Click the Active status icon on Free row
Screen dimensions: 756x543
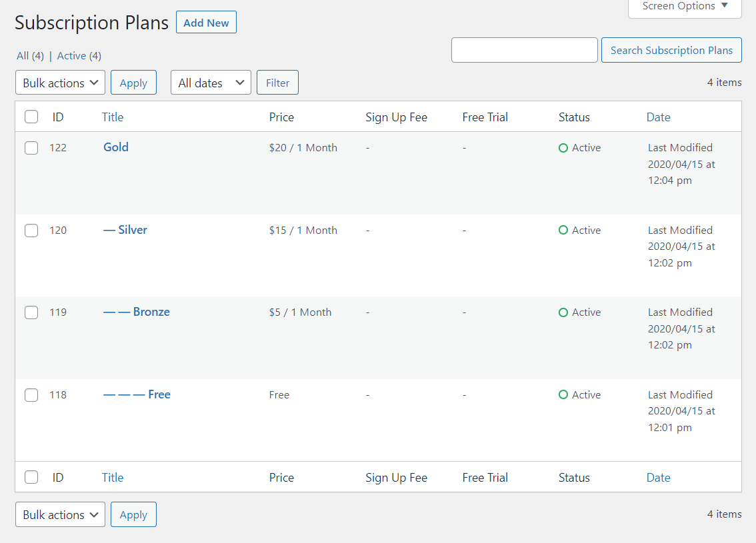pyautogui.click(x=563, y=394)
